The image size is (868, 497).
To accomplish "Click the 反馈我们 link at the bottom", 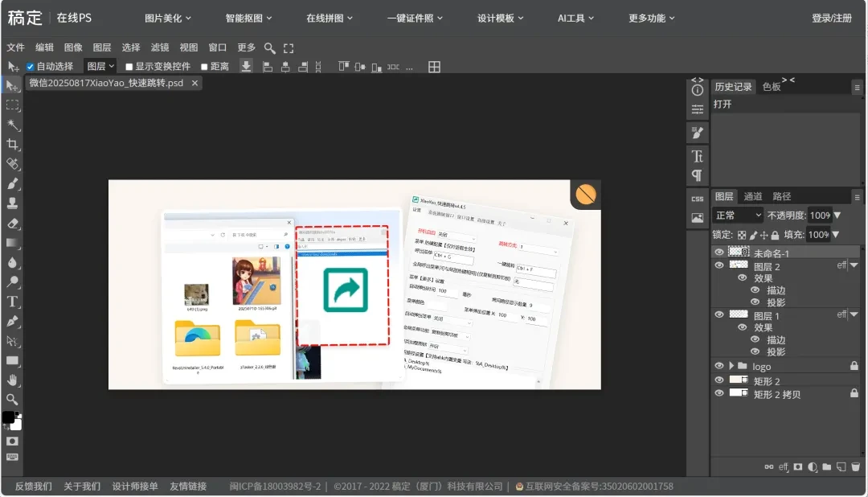I will pyautogui.click(x=30, y=486).
